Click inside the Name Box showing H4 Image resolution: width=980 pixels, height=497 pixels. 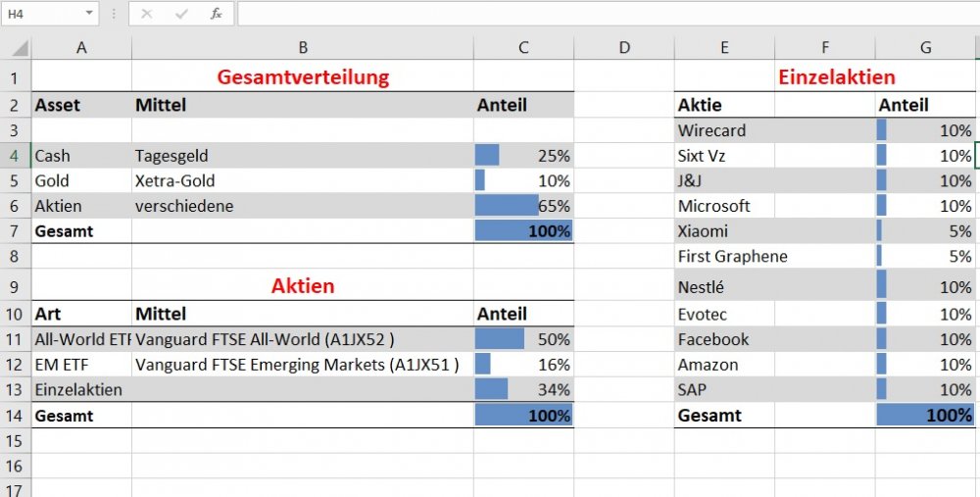(x=39, y=14)
